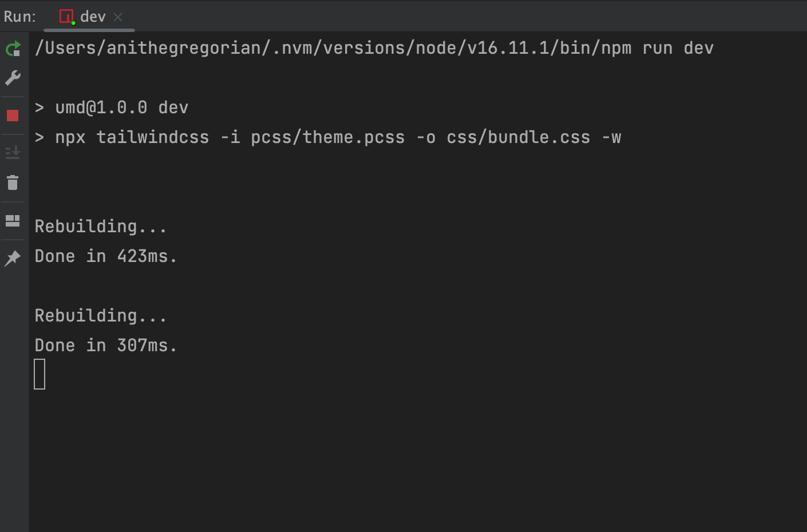Stop the running dev process
Screen dimensions: 807x532
pyautogui.click(x=13, y=116)
